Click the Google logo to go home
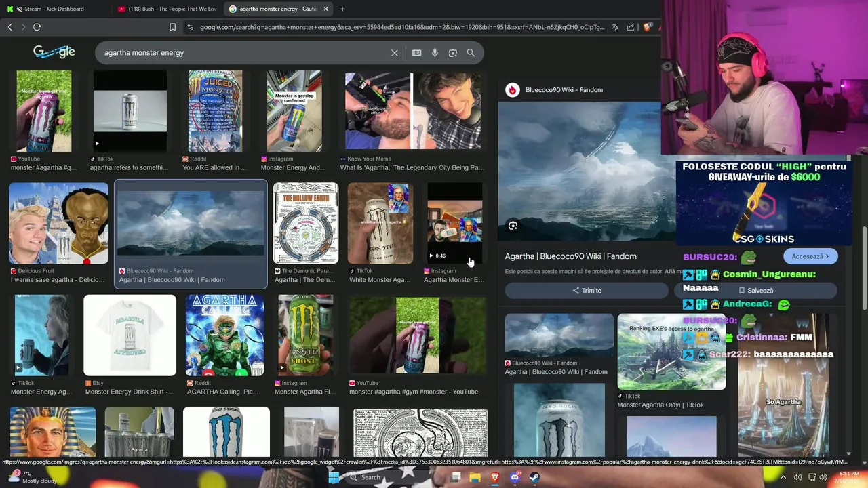Screen dimensions: 868x488 click(x=54, y=52)
